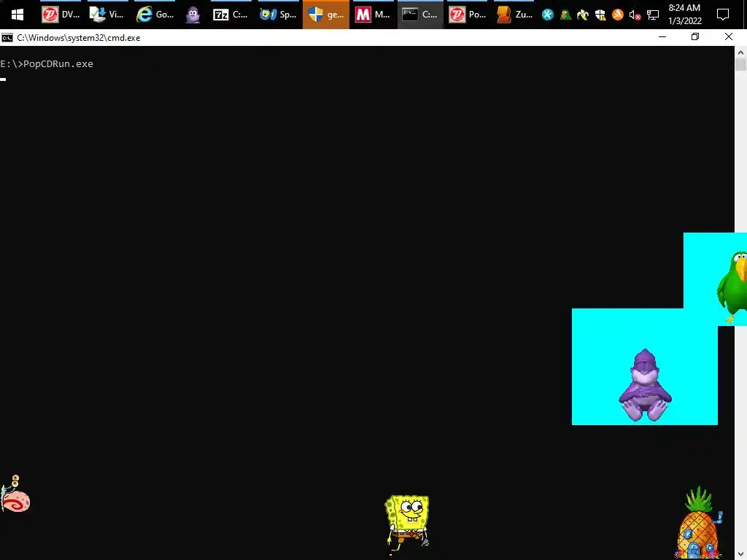This screenshot has height=560, width=747.
Task: Open the Sp... taskbar window
Action: click(x=278, y=15)
